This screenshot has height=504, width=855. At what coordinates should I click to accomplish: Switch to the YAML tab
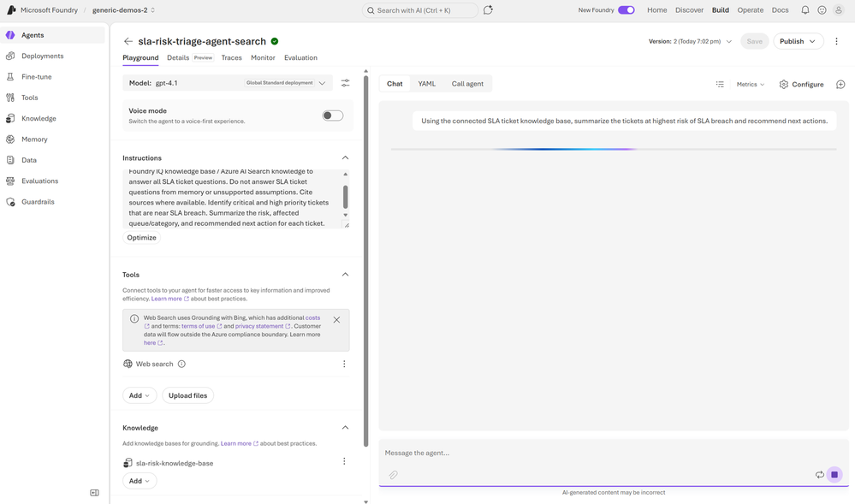[426, 84]
